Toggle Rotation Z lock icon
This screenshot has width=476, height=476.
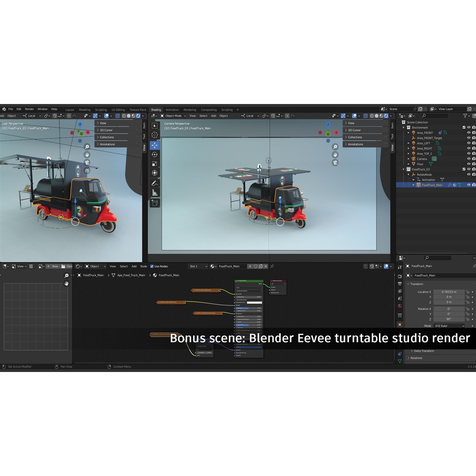(x=468, y=319)
